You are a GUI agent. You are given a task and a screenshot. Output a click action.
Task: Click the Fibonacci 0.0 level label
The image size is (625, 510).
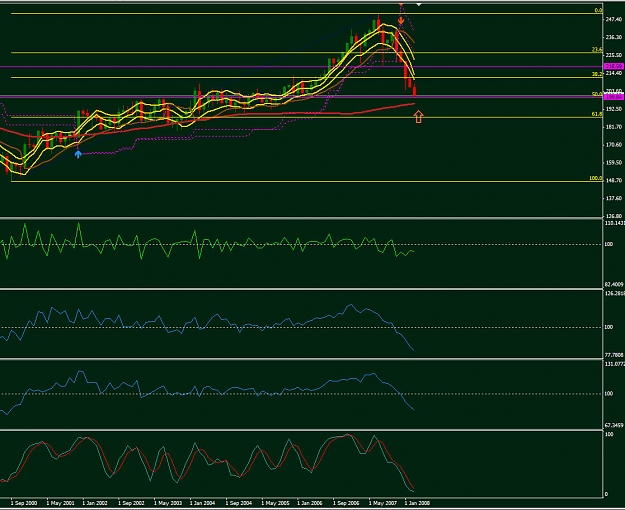point(598,10)
